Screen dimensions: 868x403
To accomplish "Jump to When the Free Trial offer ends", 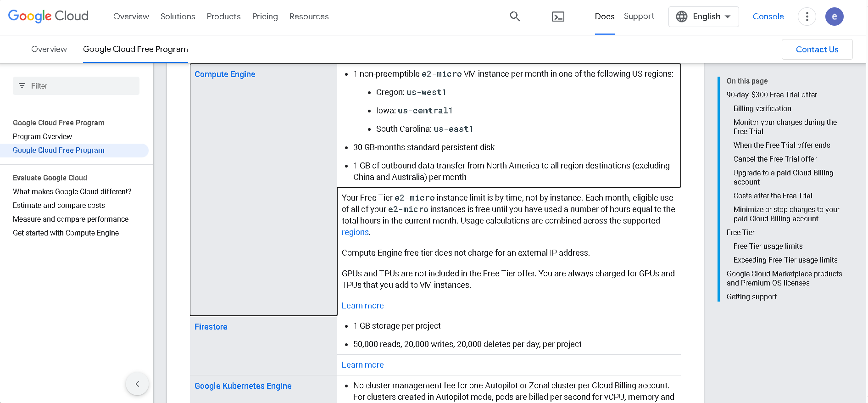I will click(782, 145).
